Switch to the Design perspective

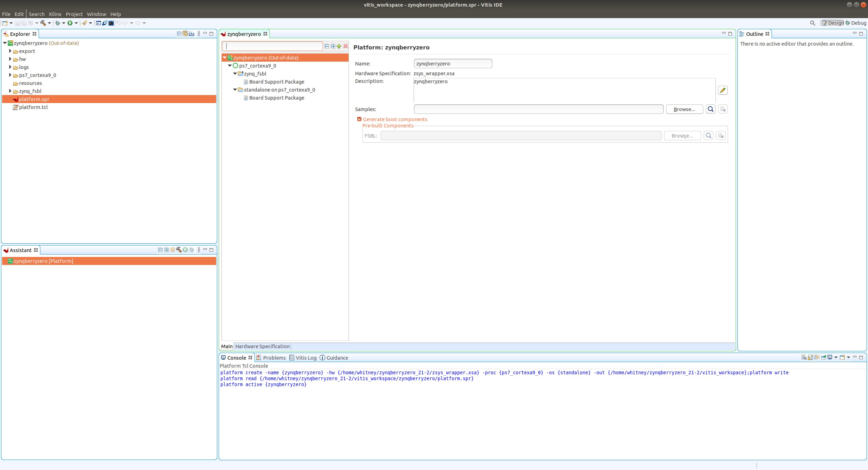click(832, 23)
